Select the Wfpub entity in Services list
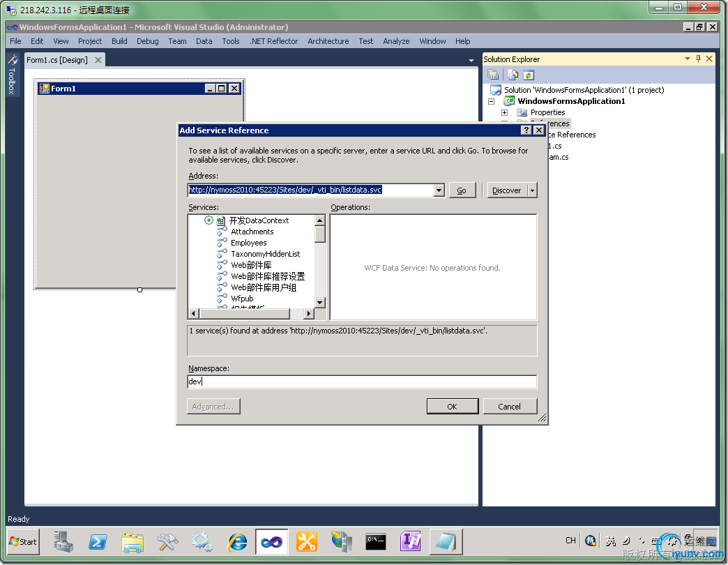The height and width of the screenshot is (565, 728). tap(242, 299)
